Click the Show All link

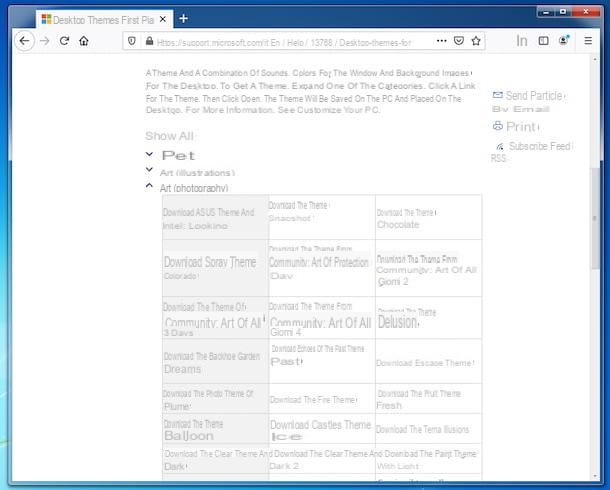pyautogui.click(x=170, y=136)
